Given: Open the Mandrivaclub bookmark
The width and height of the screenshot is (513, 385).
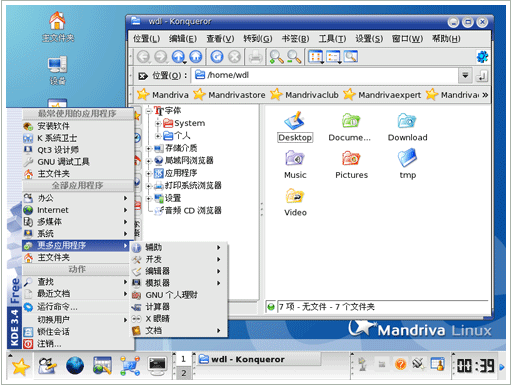Looking at the screenshot, I should [x=304, y=95].
